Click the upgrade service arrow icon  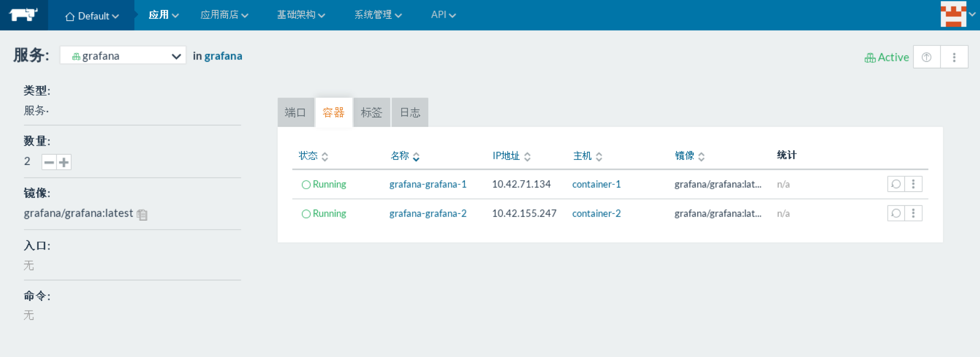click(926, 57)
